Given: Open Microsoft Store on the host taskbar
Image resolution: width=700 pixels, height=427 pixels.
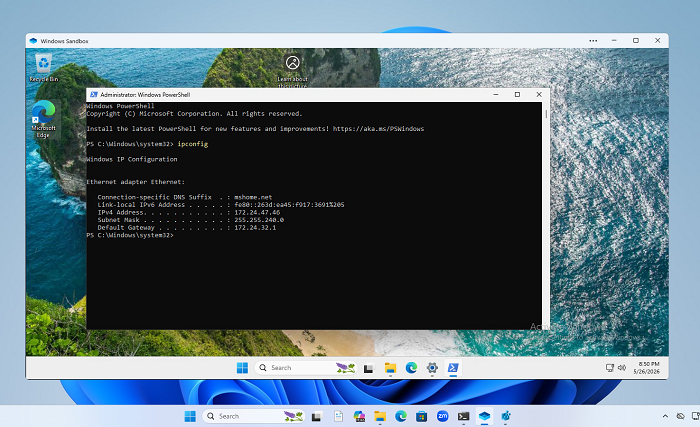Looking at the screenshot, I should [x=421, y=417].
